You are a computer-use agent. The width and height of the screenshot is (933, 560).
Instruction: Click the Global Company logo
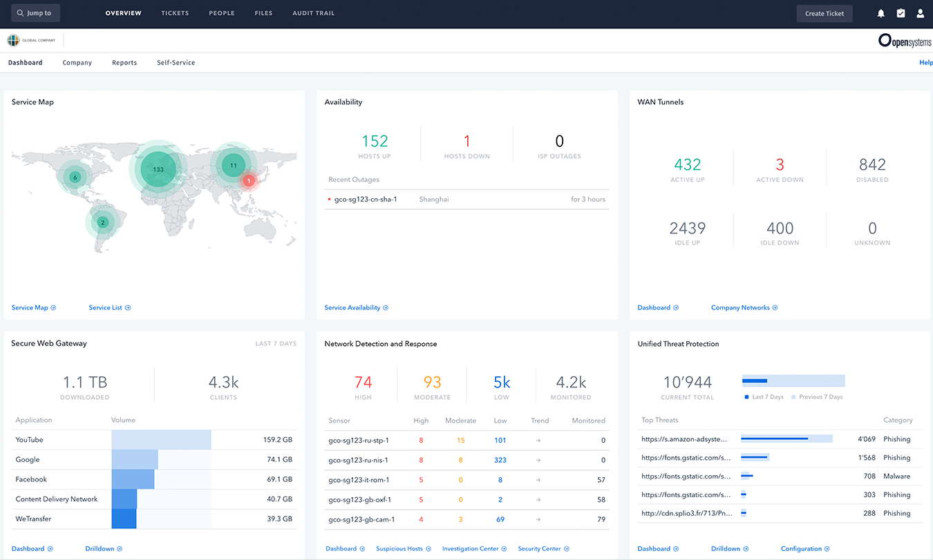pos(32,41)
